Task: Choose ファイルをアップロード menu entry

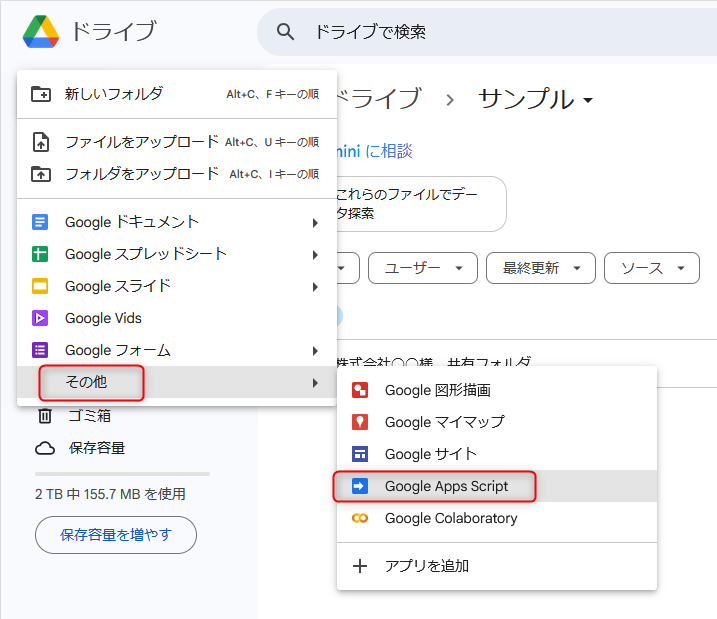Action: tap(140, 142)
